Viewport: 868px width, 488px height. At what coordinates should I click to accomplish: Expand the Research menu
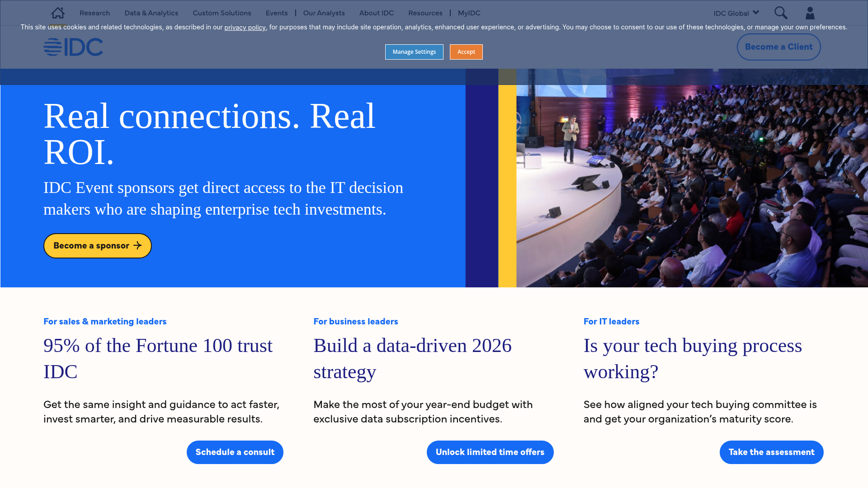94,13
